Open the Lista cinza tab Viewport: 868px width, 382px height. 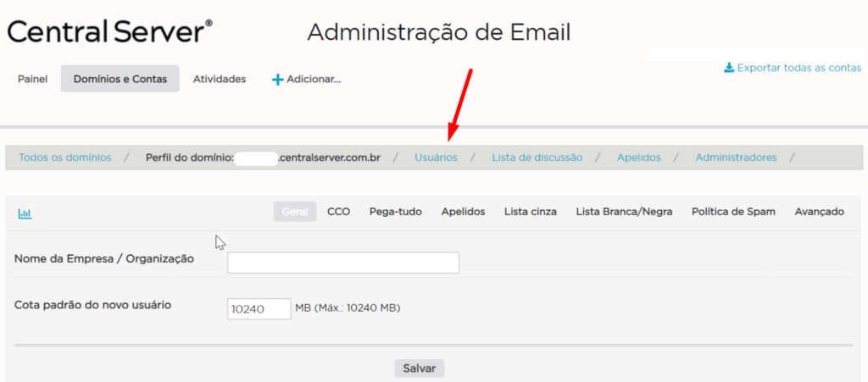pyautogui.click(x=530, y=212)
